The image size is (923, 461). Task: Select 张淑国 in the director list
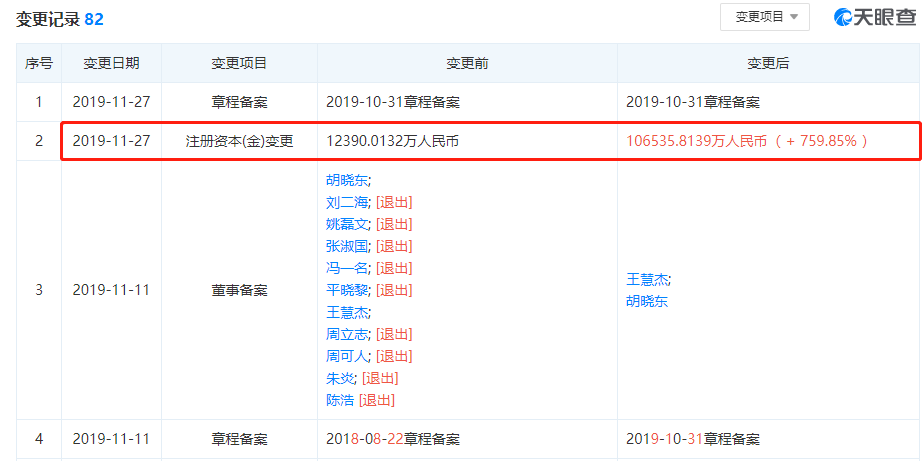tap(346, 246)
